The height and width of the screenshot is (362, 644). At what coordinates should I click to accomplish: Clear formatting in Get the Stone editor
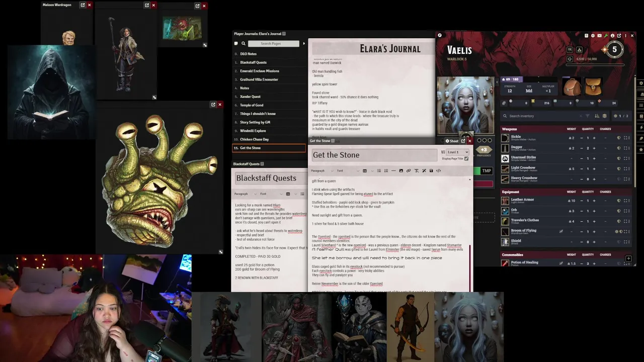click(x=416, y=170)
